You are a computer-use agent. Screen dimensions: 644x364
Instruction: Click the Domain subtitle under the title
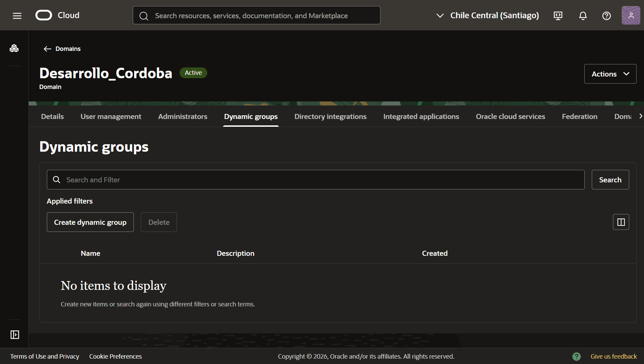coord(50,87)
